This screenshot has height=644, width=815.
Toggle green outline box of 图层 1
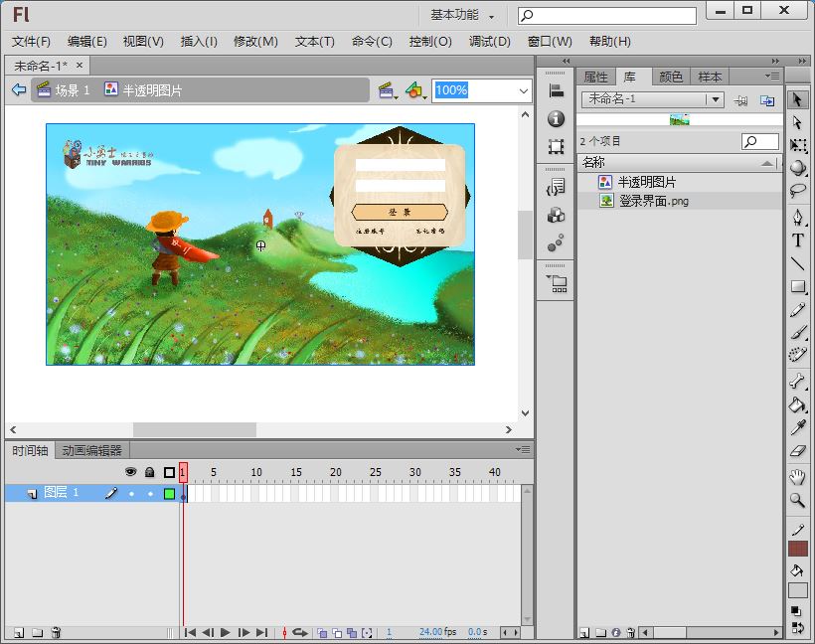[x=169, y=493]
